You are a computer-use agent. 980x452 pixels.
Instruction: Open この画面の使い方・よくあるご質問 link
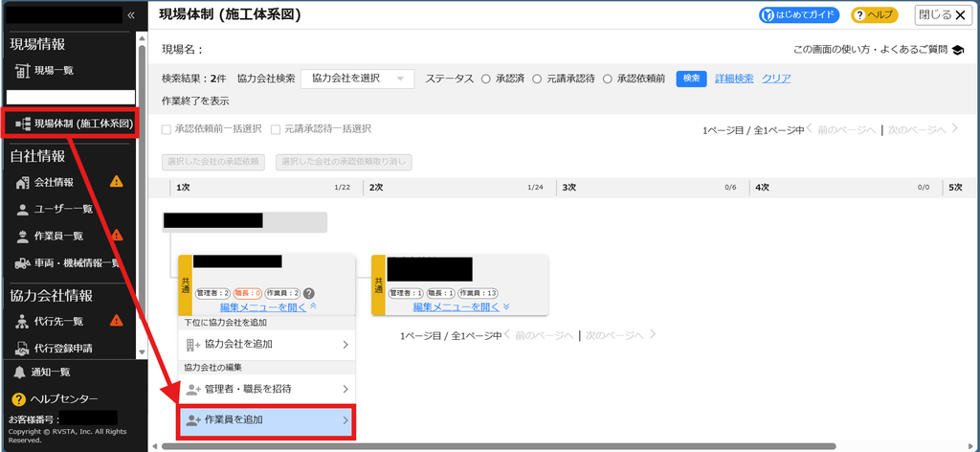870,50
